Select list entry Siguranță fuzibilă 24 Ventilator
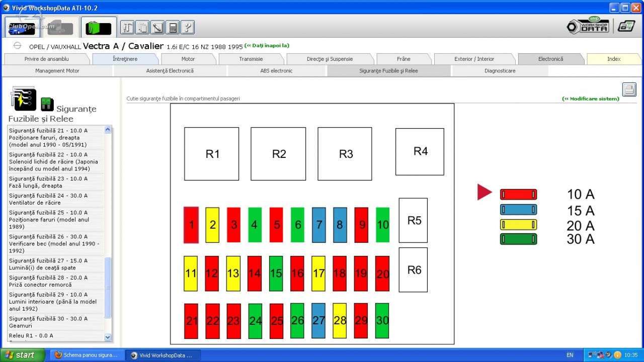644x362 pixels. [x=56, y=199]
